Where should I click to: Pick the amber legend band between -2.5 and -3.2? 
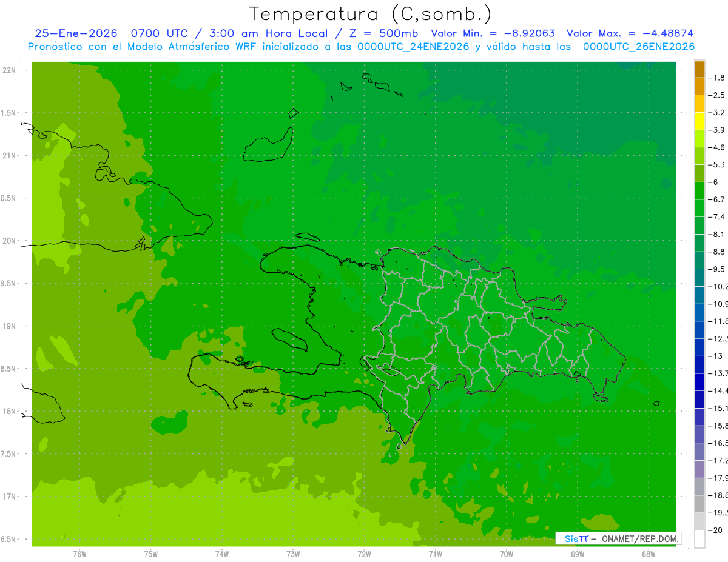[699, 104]
